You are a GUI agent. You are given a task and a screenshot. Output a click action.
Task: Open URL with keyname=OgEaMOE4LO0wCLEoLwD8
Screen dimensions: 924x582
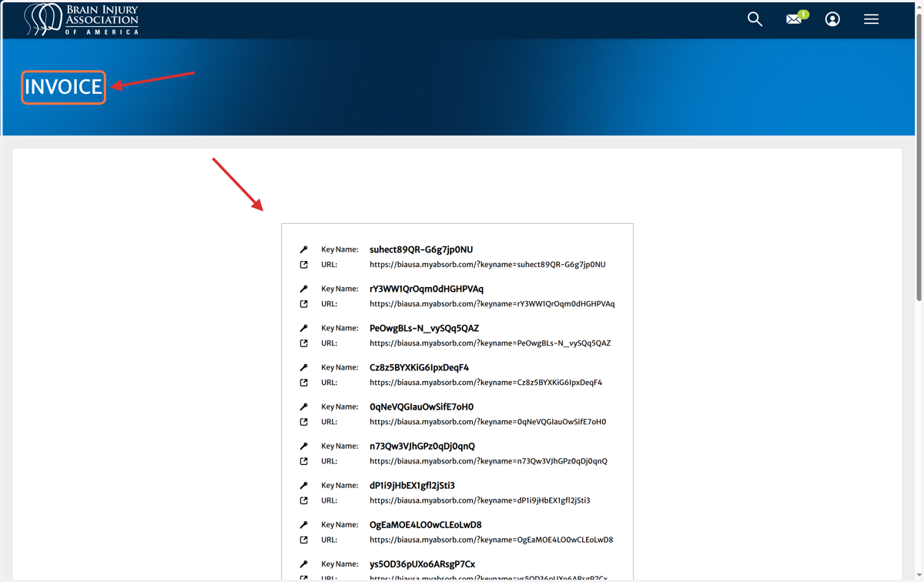[x=491, y=540]
